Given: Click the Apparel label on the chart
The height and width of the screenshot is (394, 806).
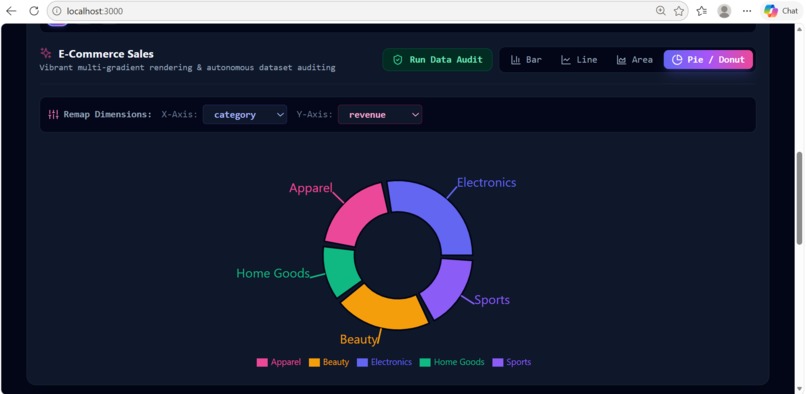Looking at the screenshot, I should pos(310,188).
